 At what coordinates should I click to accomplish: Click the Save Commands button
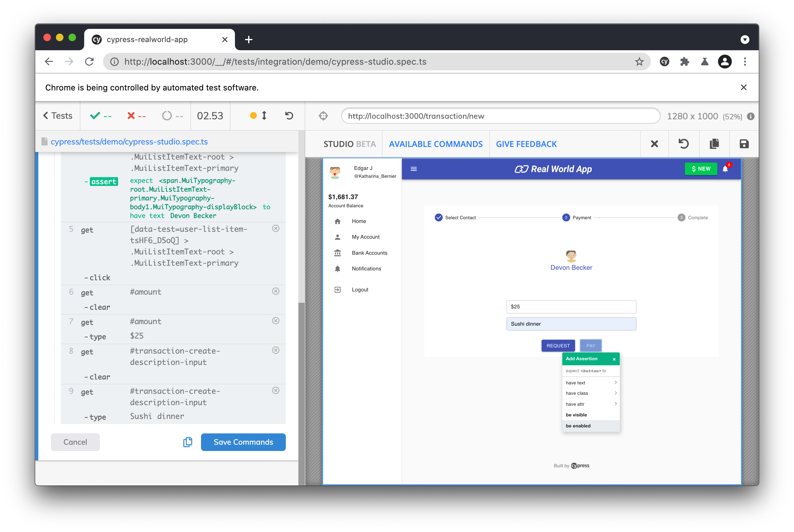243,442
